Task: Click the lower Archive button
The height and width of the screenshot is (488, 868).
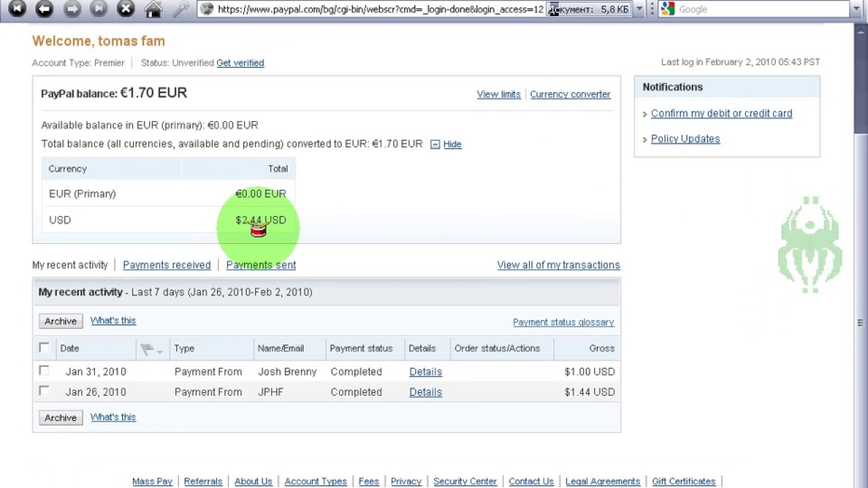Action: coord(61,418)
